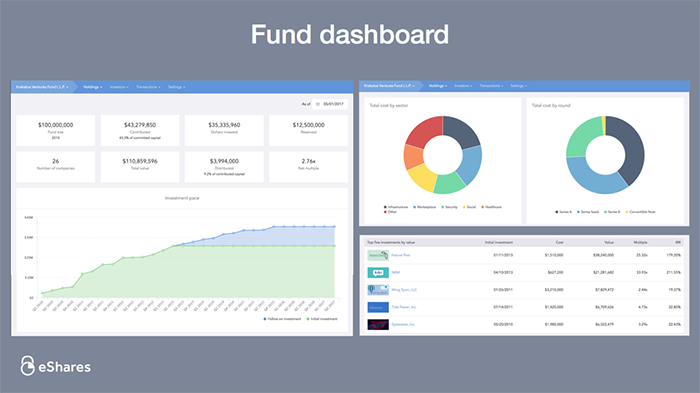Open the Tide Power, Inc. company link
Image resolution: width=700 pixels, height=393 pixels.
(x=404, y=307)
